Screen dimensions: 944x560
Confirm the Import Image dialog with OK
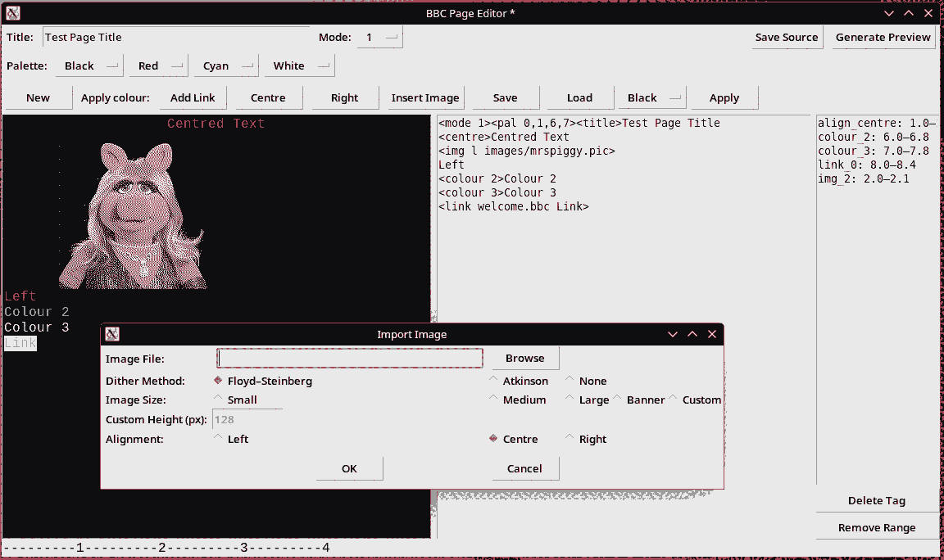pos(349,467)
